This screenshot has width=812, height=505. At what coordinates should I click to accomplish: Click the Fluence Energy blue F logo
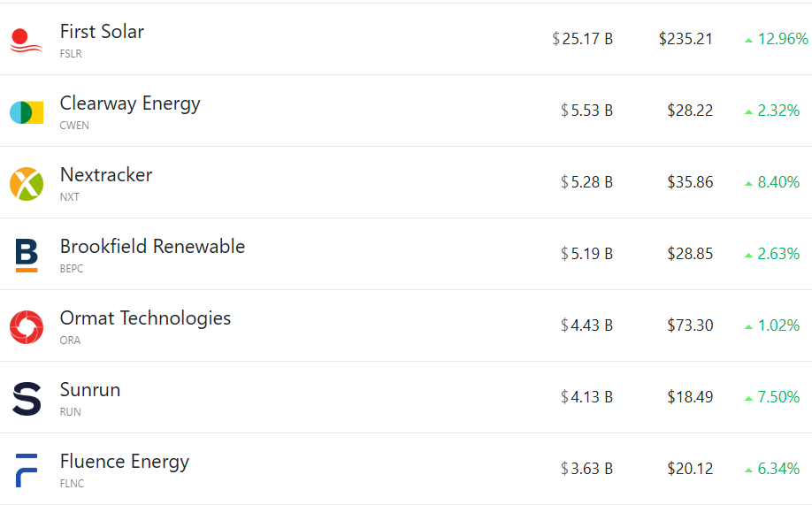[27, 471]
